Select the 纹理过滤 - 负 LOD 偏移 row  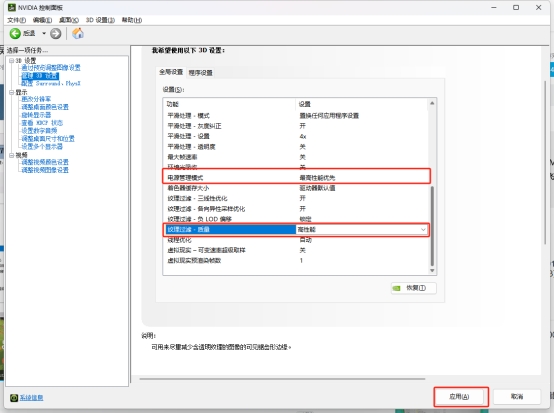[x=296, y=219]
